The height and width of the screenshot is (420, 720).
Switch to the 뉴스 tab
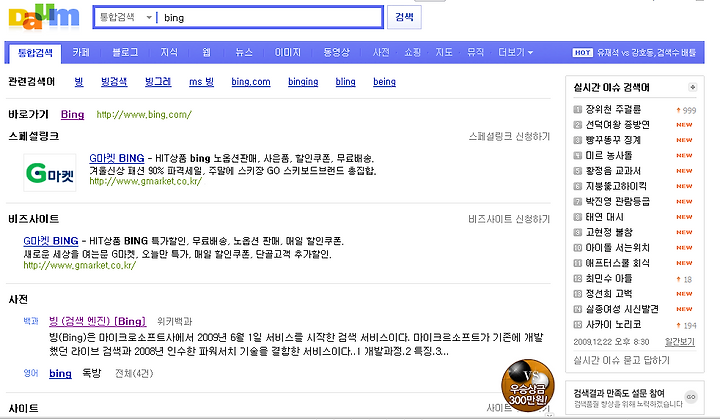244,52
